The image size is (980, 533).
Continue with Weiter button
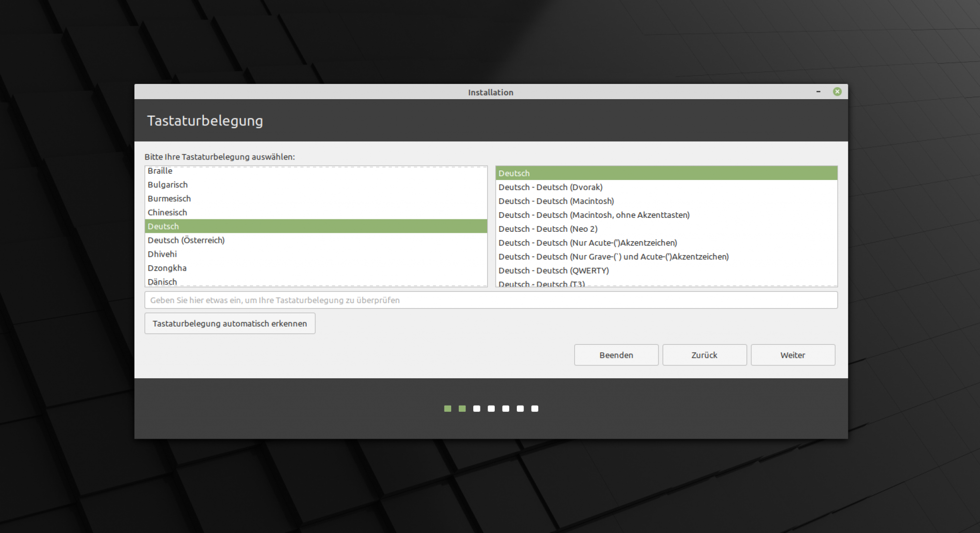pos(793,355)
